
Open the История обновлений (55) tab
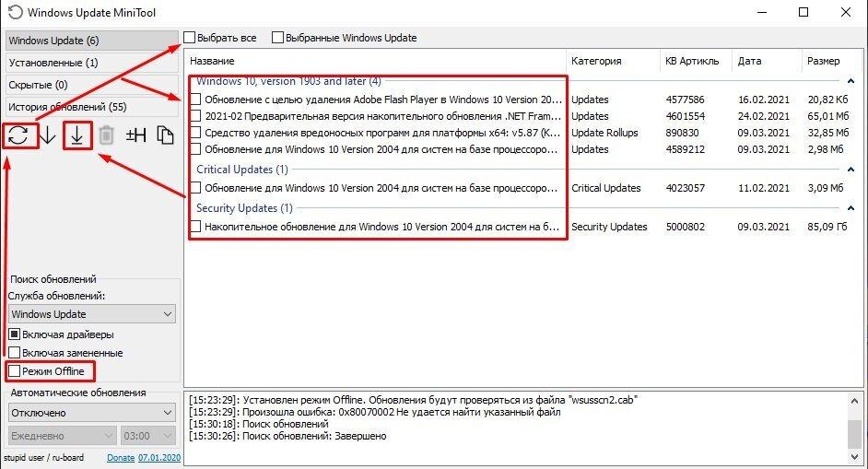92,107
